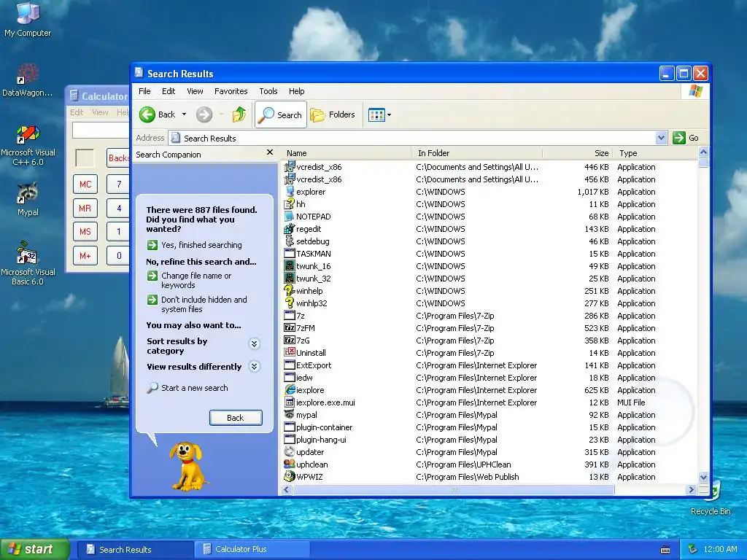The width and height of the screenshot is (747, 560).
Task: Sort by Type column header
Action: click(656, 153)
